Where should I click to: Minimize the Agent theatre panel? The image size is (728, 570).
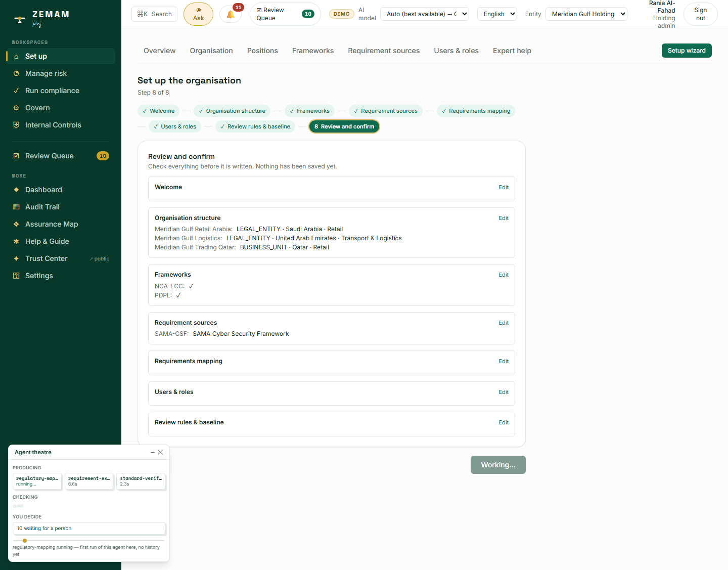coord(153,452)
